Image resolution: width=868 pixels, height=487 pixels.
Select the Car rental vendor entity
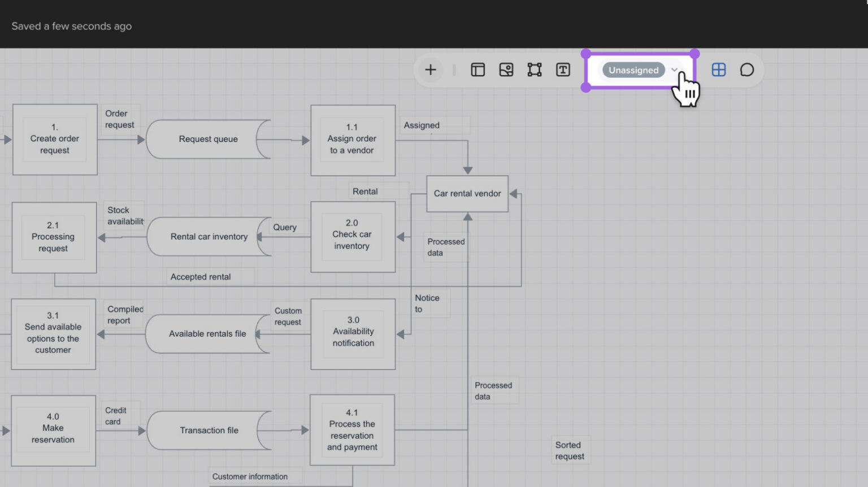tap(467, 193)
